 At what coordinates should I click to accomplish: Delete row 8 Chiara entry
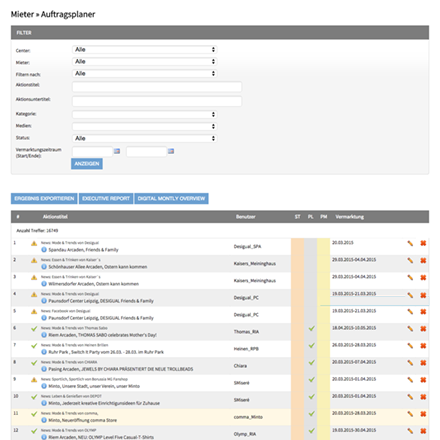[423, 363]
